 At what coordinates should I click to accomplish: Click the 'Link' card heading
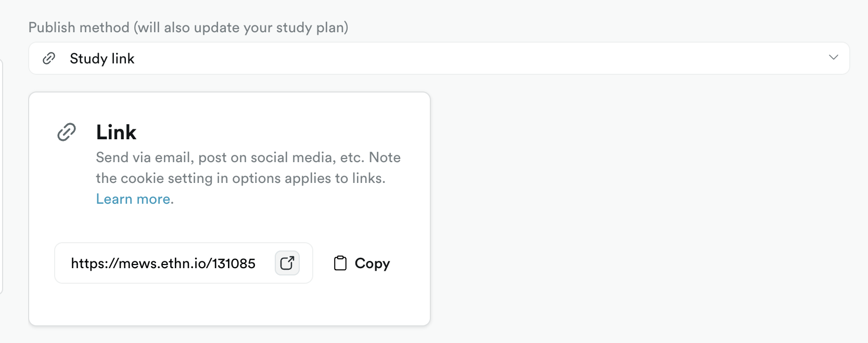pyautogui.click(x=116, y=133)
